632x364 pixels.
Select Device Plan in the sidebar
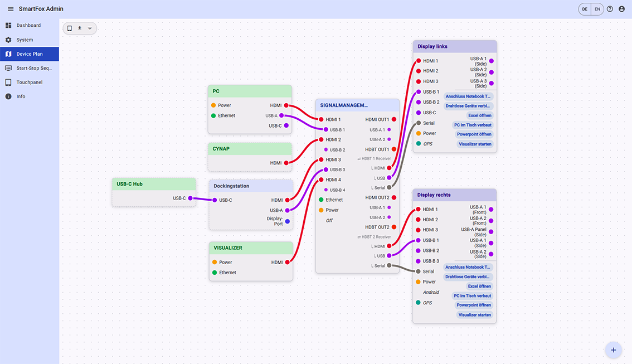point(30,54)
